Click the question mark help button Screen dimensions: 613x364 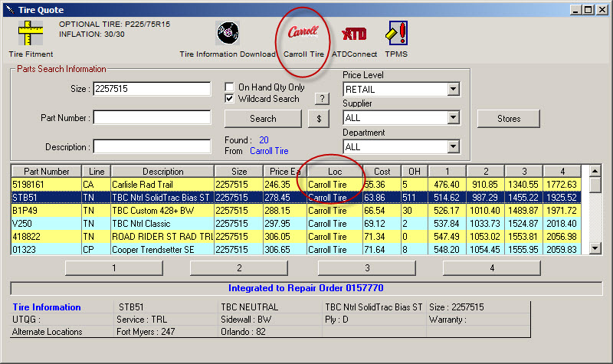tap(323, 99)
